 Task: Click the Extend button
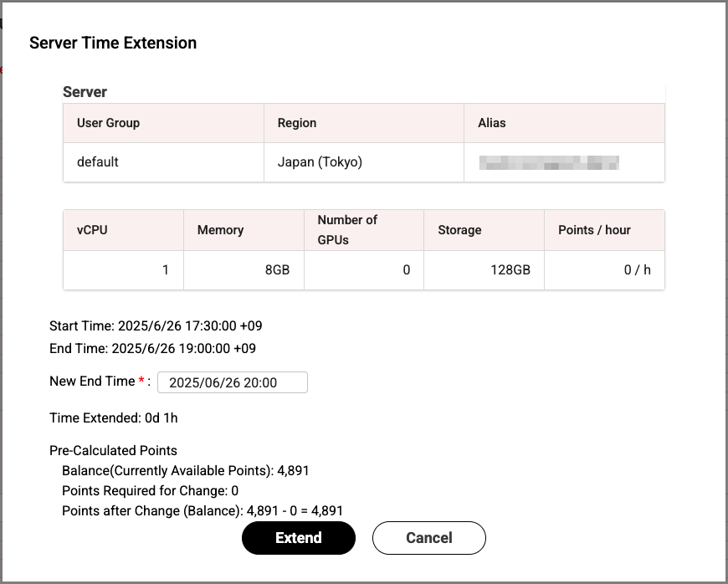click(298, 538)
